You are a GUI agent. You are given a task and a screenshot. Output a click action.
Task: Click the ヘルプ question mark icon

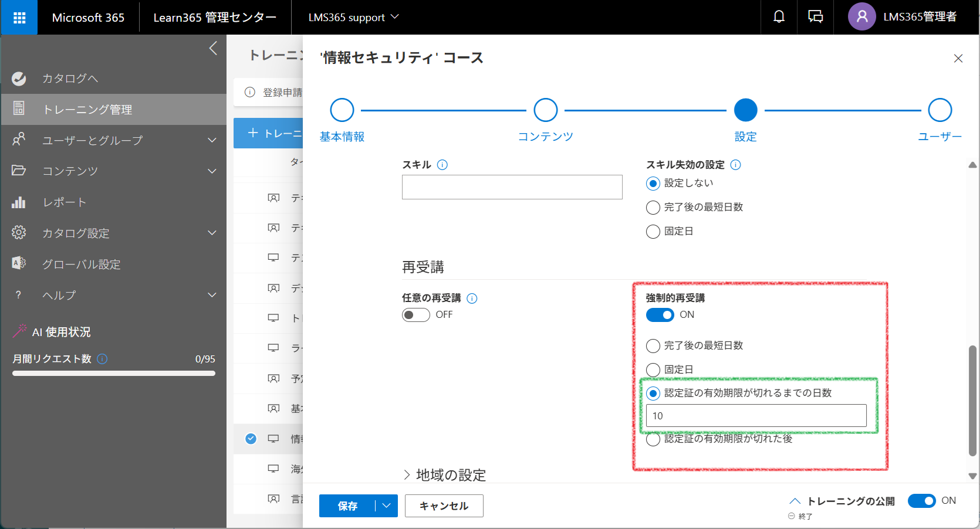(x=19, y=294)
